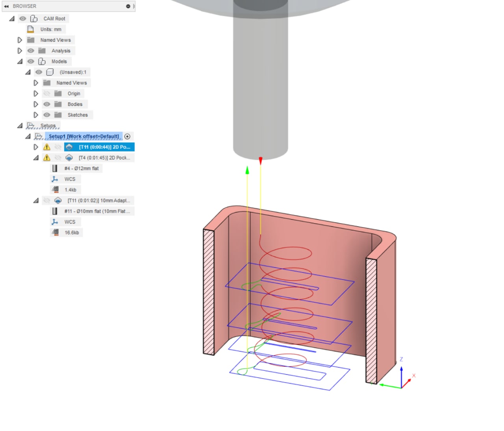Expand the T11 (0:00:44) 2D Pocket operation
The height and width of the screenshot is (431, 504).
coord(36,147)
